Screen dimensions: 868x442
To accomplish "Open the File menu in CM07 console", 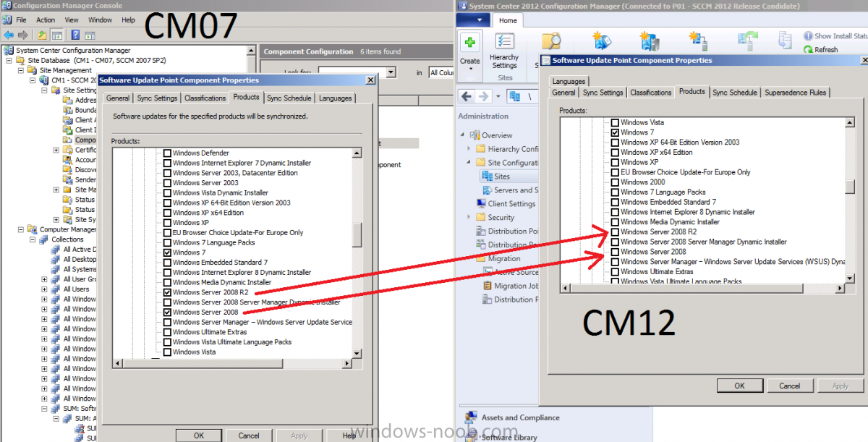I will coord(21,20).
